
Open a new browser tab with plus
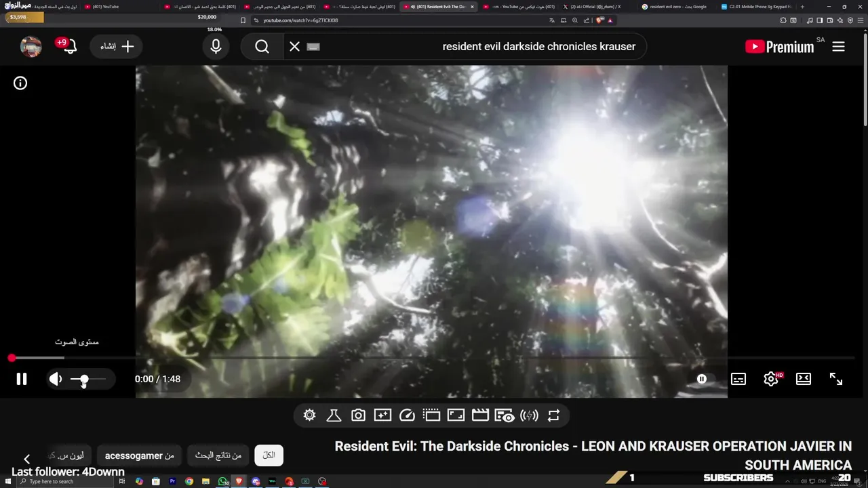(803, 7)
